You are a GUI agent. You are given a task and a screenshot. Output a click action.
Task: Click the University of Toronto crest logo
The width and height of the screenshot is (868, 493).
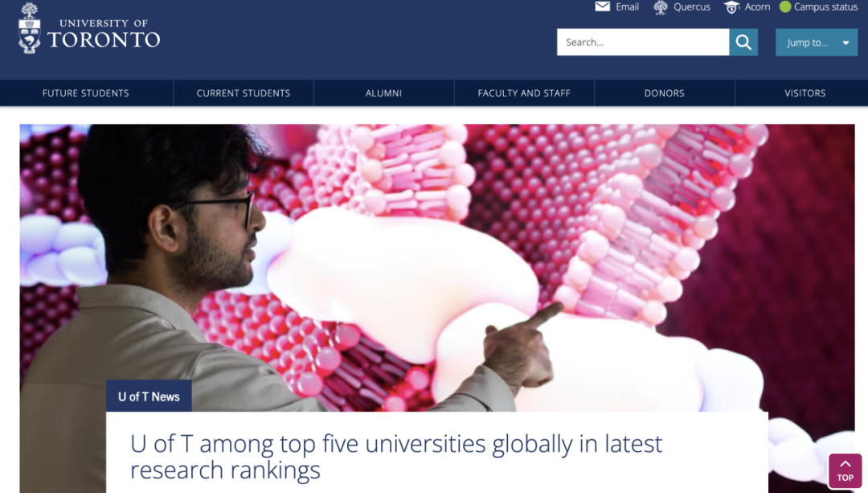(x=30, y=28)
